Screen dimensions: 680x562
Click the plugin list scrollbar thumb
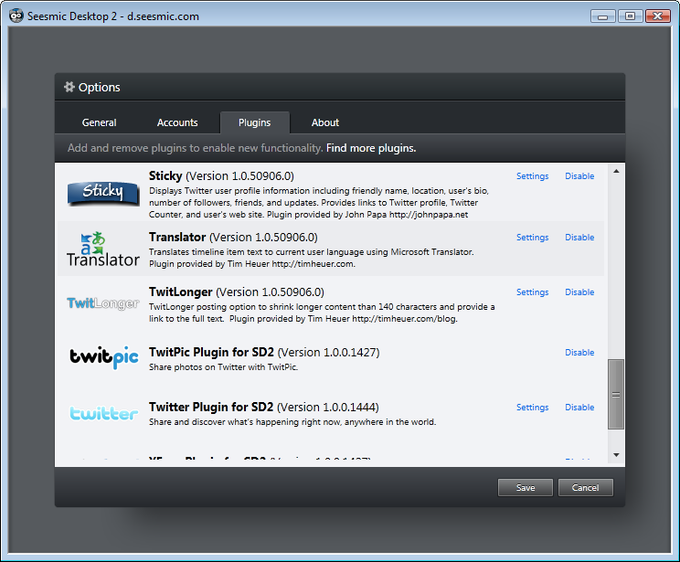coord(616,394)
